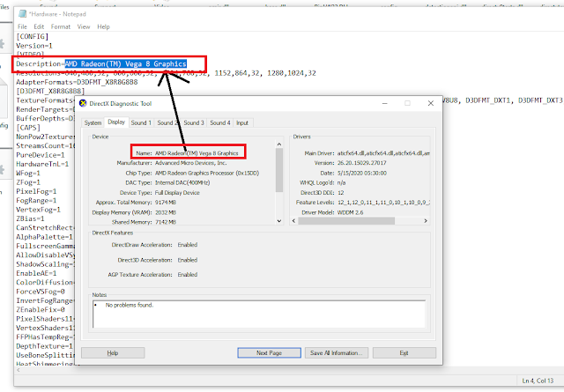Click Device list vertical scrollbar thumb

(x=279, y=170)
